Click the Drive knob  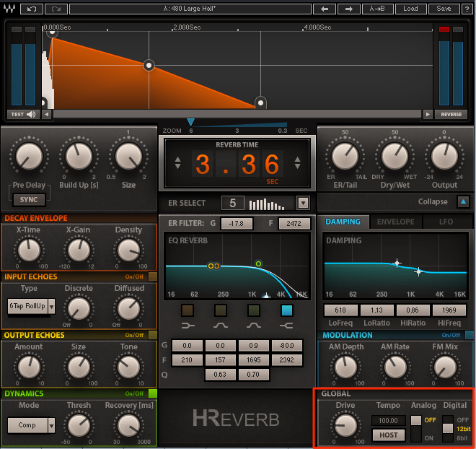tap(345, 425)
